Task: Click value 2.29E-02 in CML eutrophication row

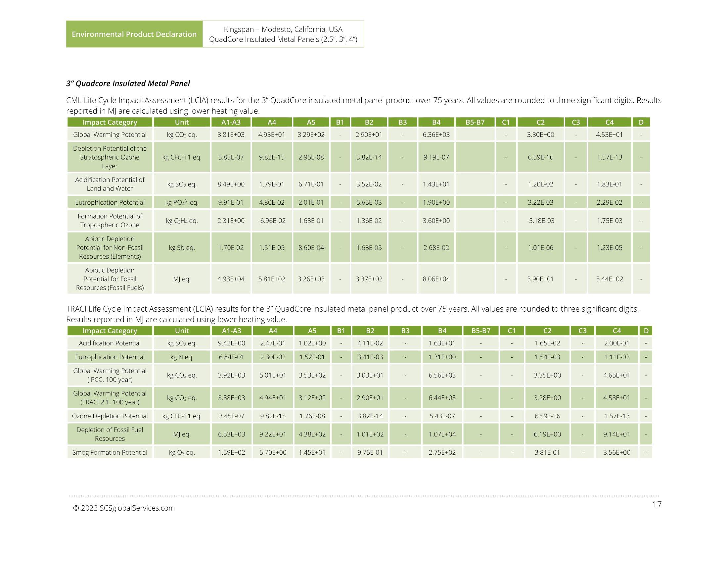Action: coord(609,202)
